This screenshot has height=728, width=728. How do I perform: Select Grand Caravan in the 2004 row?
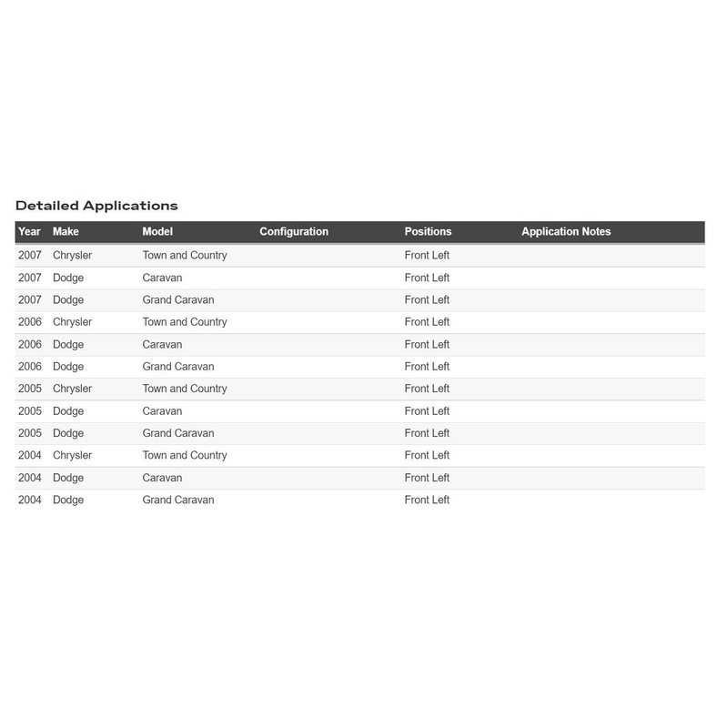pyautogui.click(x=178, y=500)
